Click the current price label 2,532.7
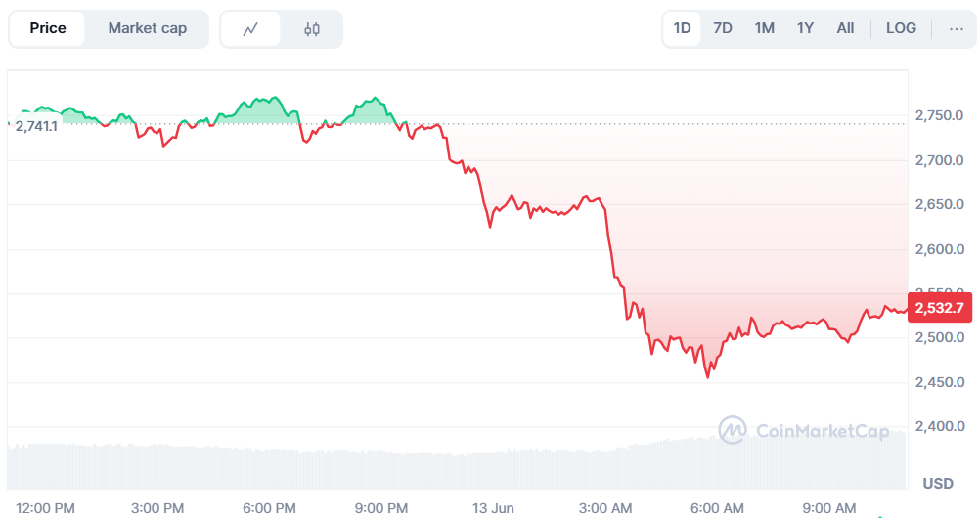 (939, 308)
